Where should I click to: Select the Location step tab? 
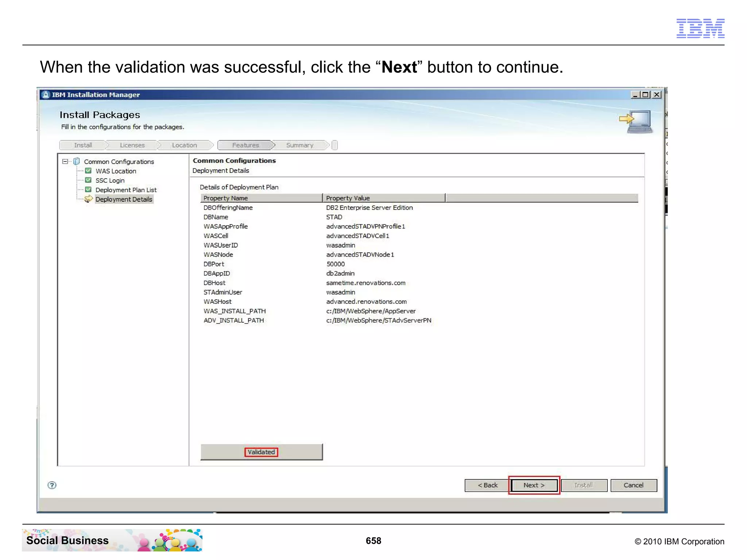[185, 145]
